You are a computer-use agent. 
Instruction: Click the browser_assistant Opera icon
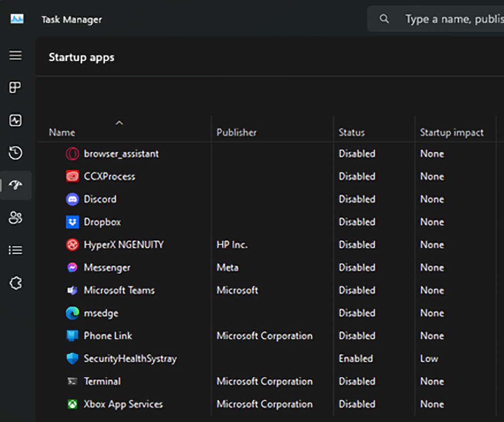pyautogui.click(x=72, y=154)
